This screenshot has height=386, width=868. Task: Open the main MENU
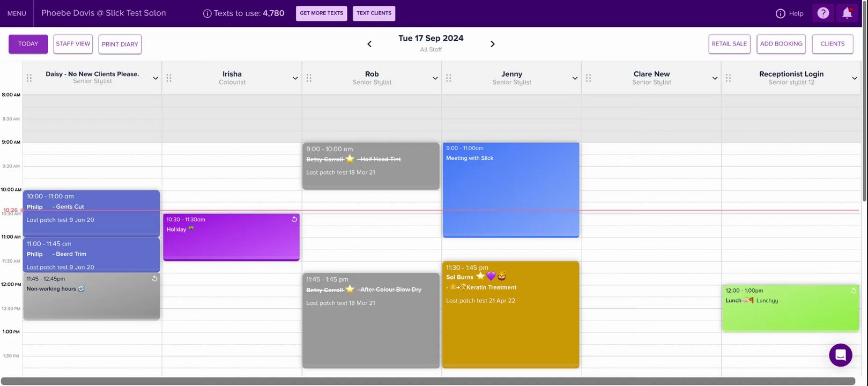[17, 13]
